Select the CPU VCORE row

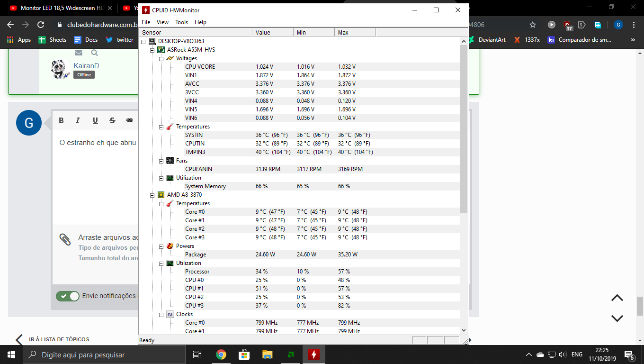322,67
